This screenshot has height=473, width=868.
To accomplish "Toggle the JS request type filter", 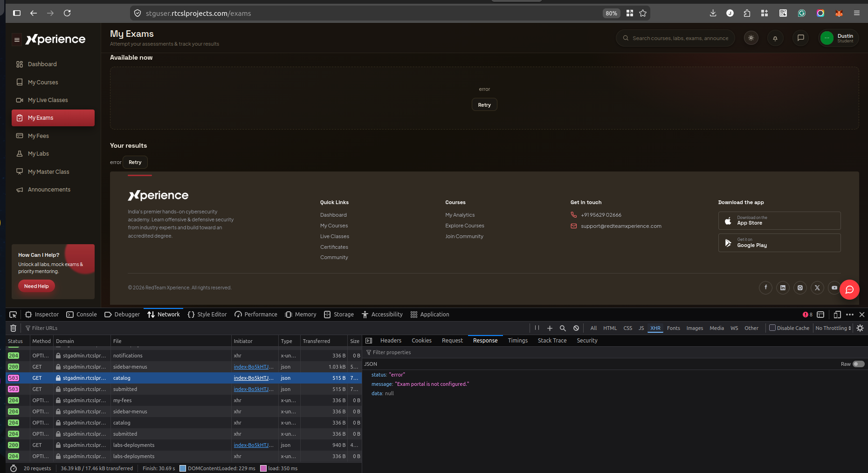I will (x=641, y=328).
